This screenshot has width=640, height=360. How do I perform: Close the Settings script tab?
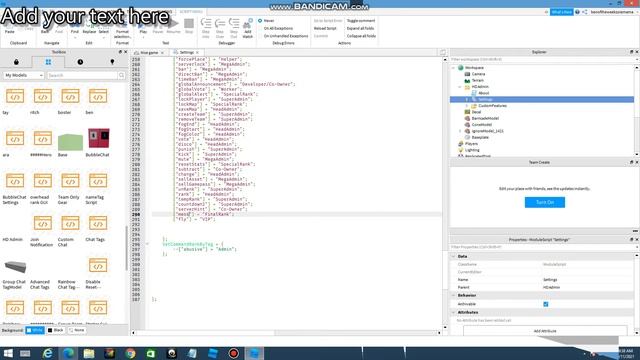(198, 53)
